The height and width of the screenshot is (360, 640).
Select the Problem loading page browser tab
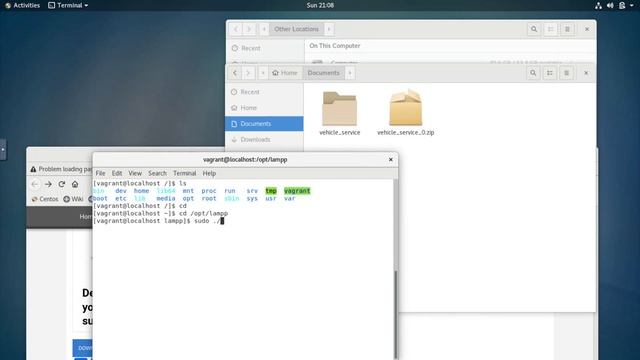[x=60, y=169]
